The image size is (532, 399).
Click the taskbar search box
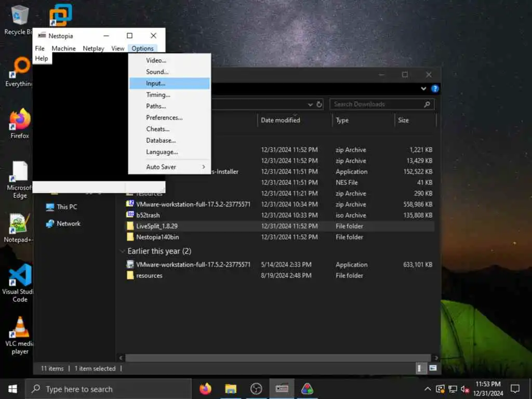(109, 389)
